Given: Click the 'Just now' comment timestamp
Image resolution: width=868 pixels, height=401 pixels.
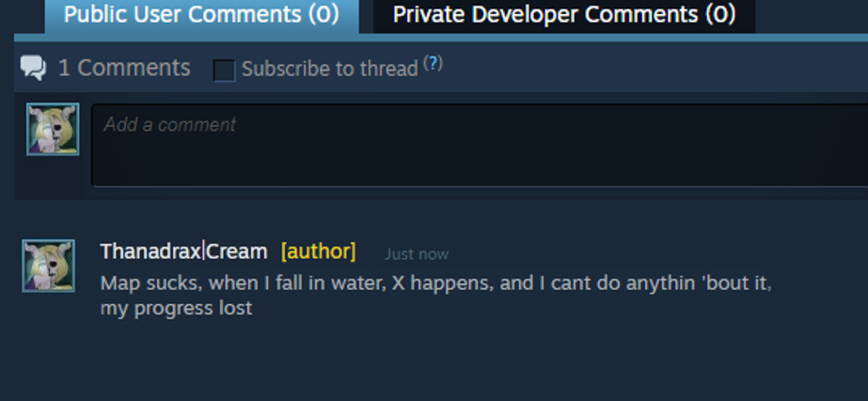Looking at the screenshot, I should tap(417, 254).
